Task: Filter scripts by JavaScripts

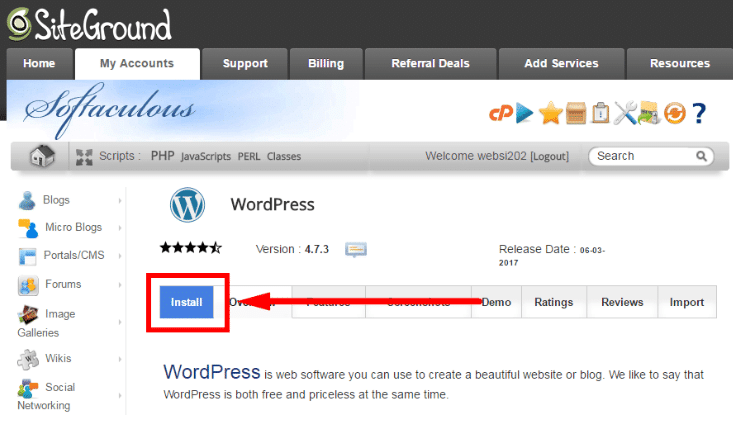Action: 206,157
